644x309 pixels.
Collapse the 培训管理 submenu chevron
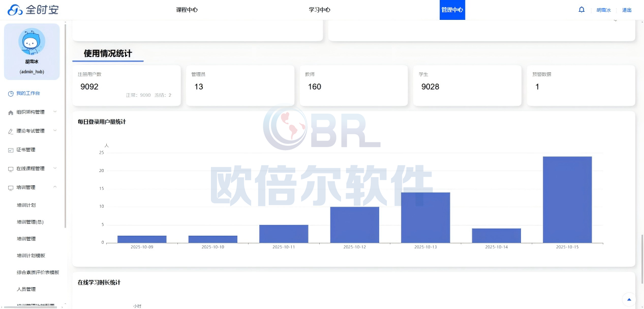pyautogui.click(x=55, y=187)
